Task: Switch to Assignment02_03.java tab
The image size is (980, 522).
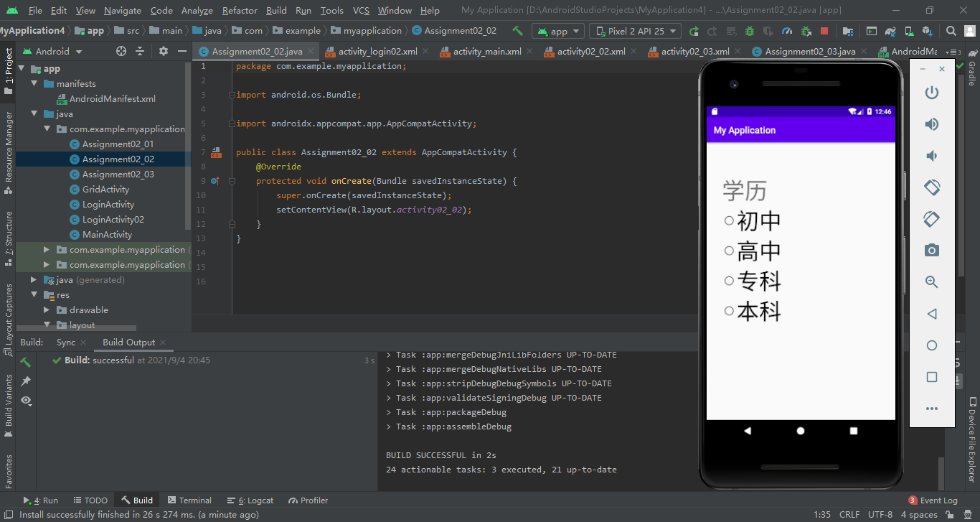Action: [810, 52]
